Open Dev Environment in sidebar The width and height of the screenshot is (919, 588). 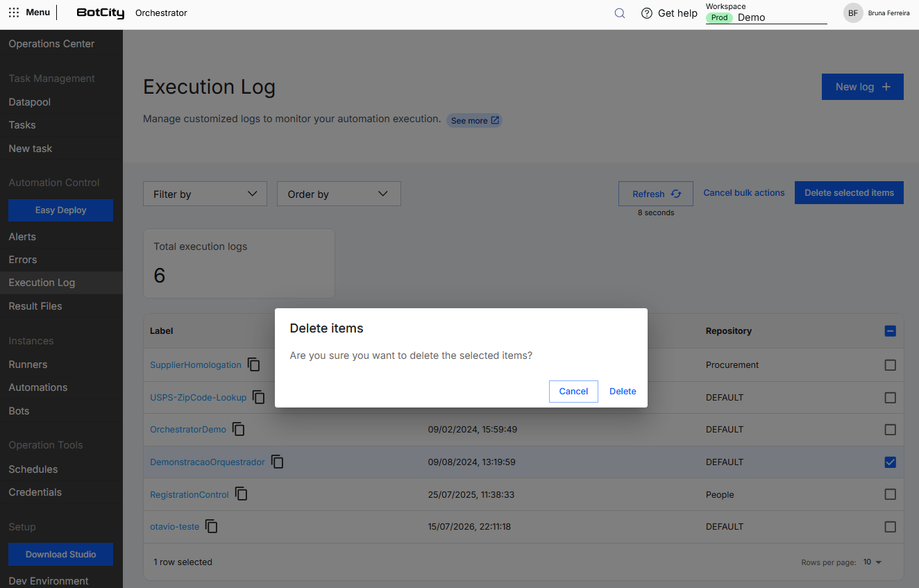coord(49,581)
